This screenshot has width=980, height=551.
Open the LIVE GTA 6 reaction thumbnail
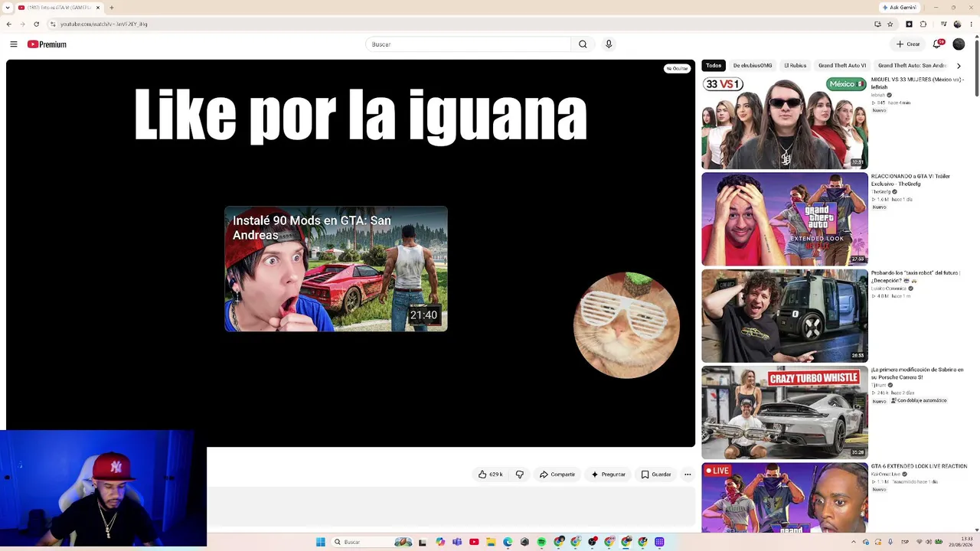point(785,497)
